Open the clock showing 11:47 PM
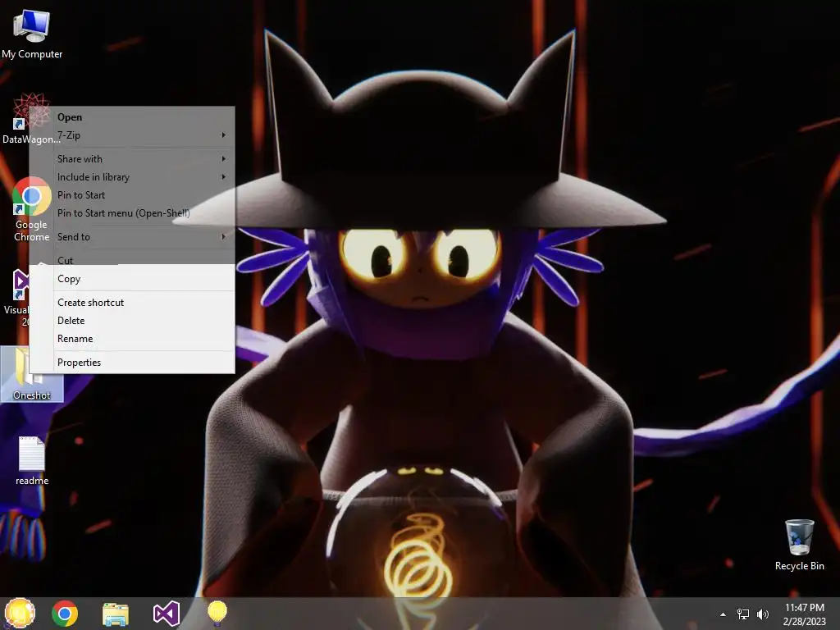 pyautogui.click(x=804, y=614)
